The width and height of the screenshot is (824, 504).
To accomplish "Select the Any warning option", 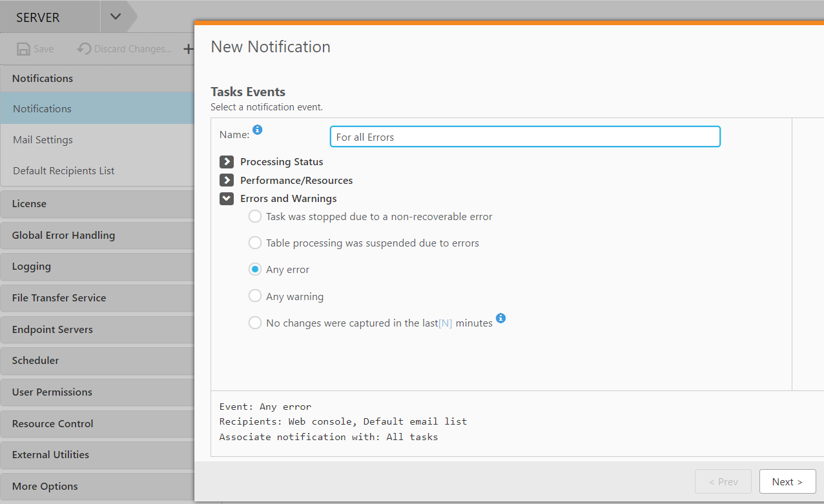I will coord(255,296).
